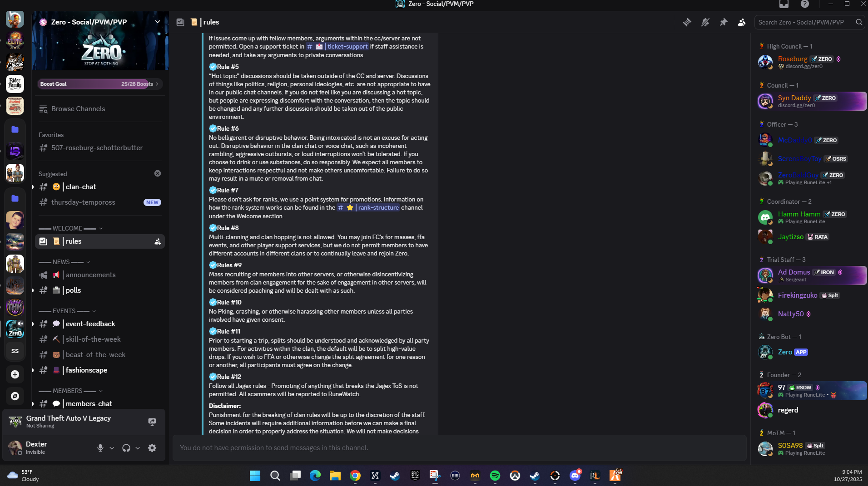Open User Settings gear icon
The width and height of the screenshot is (868, 486).
coord(152,448)
